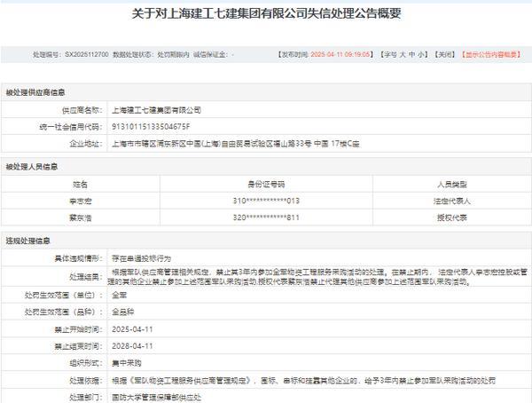
Task: Click the value 全品种
Action: coord(123,312)
